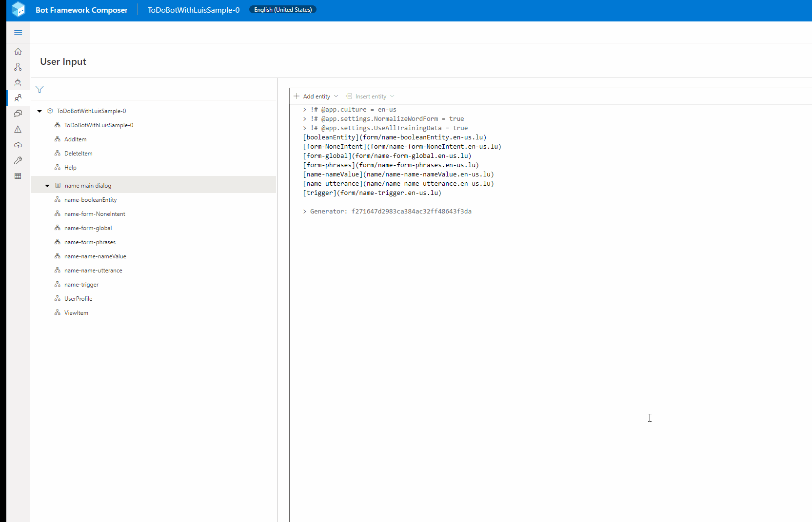812x522 pixels.
Task: Click the [form-phrases] import line
Action: coord(391,165)
